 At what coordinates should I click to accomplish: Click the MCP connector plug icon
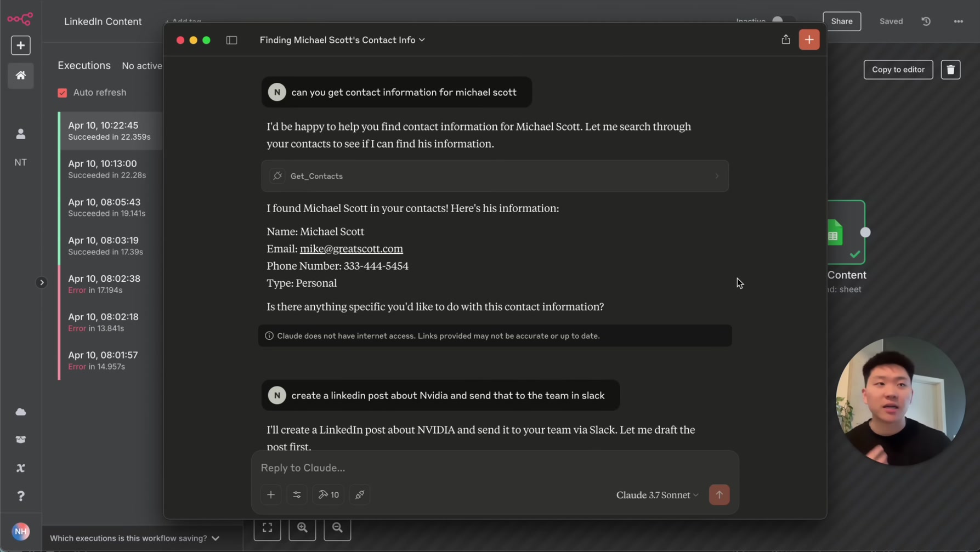click(x=360, y=494)
